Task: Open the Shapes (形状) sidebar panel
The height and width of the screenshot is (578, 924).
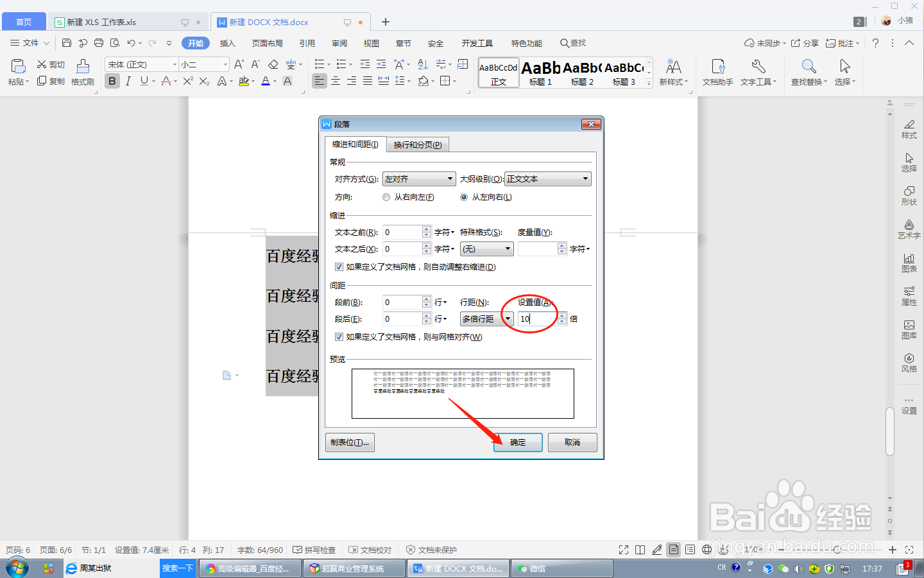Action: [x=909, y=195]
